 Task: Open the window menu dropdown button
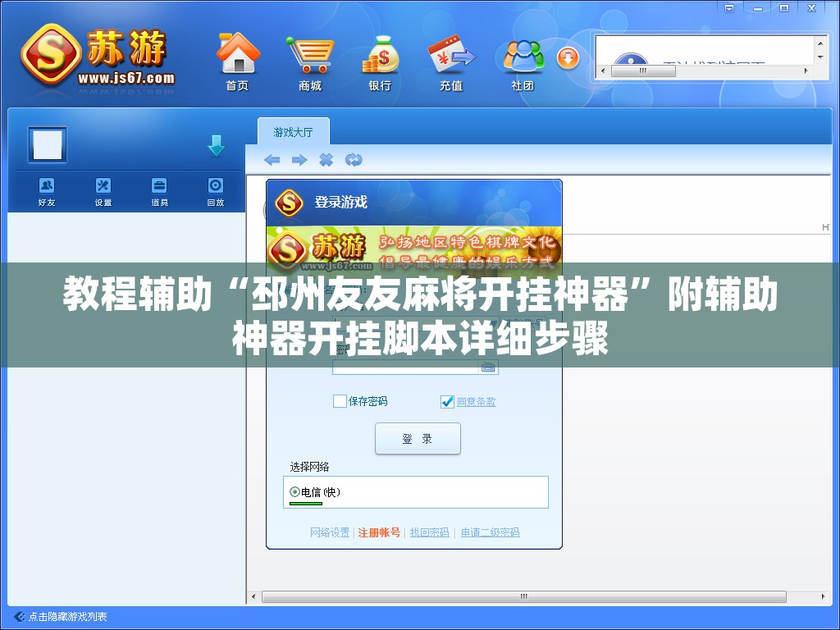(729, 8)
